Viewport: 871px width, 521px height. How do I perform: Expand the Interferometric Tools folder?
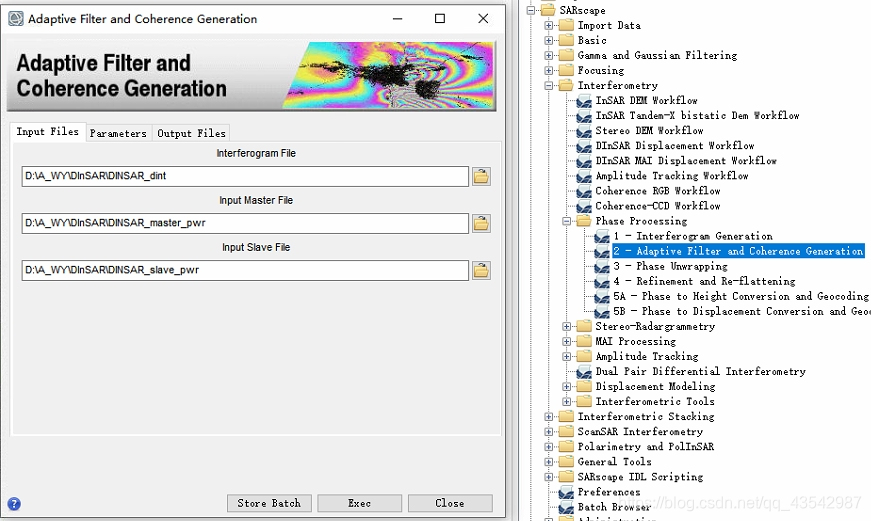point(567,401)
